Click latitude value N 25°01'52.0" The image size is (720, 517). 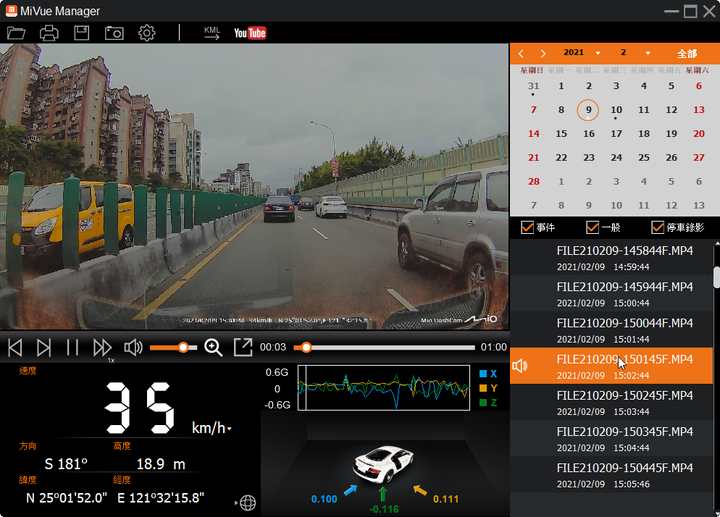tap(67, 498)
